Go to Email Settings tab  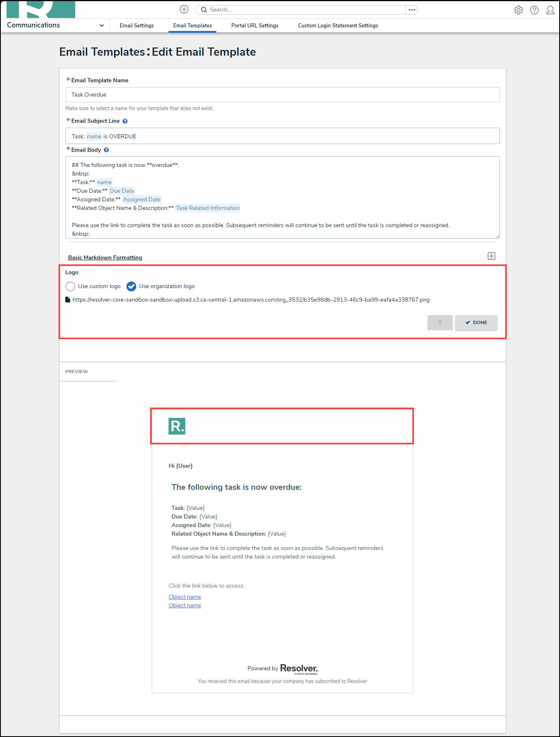137,25
